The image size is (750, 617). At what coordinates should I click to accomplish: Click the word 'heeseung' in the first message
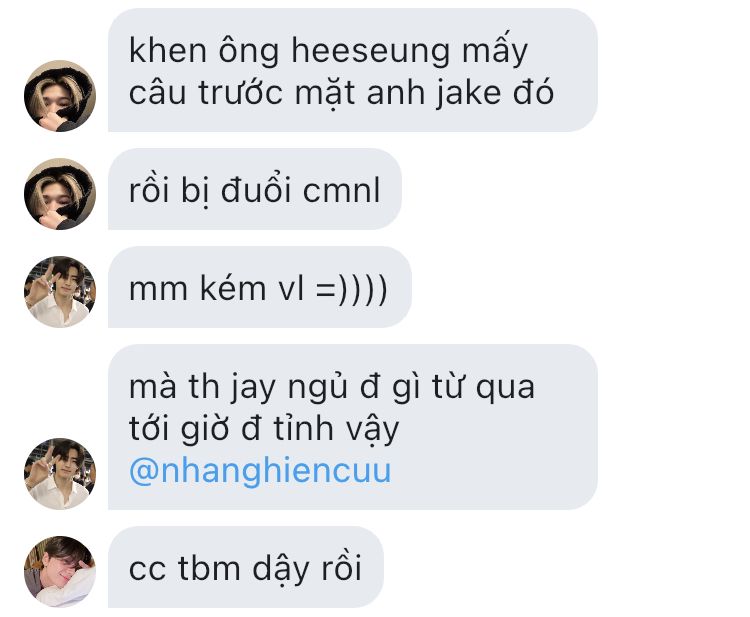click(x=371, y=52)
